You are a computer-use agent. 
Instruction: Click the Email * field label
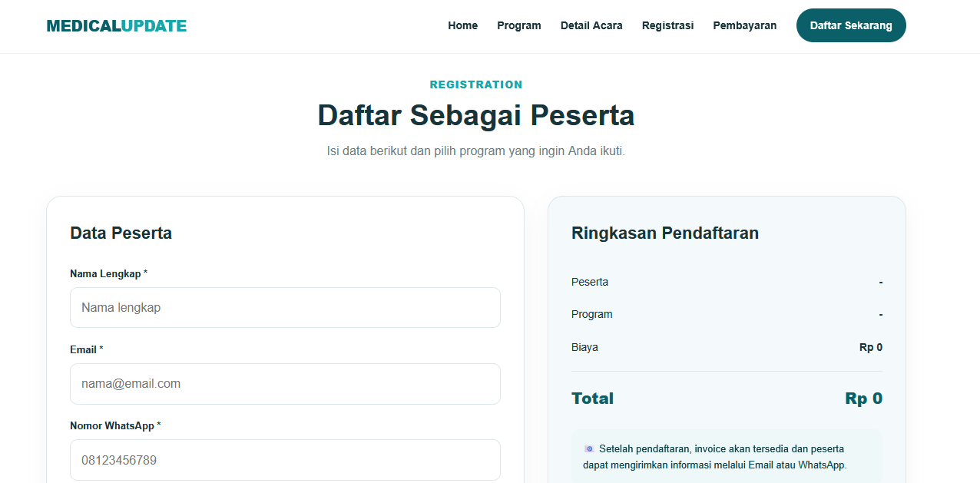coord(86,349)
